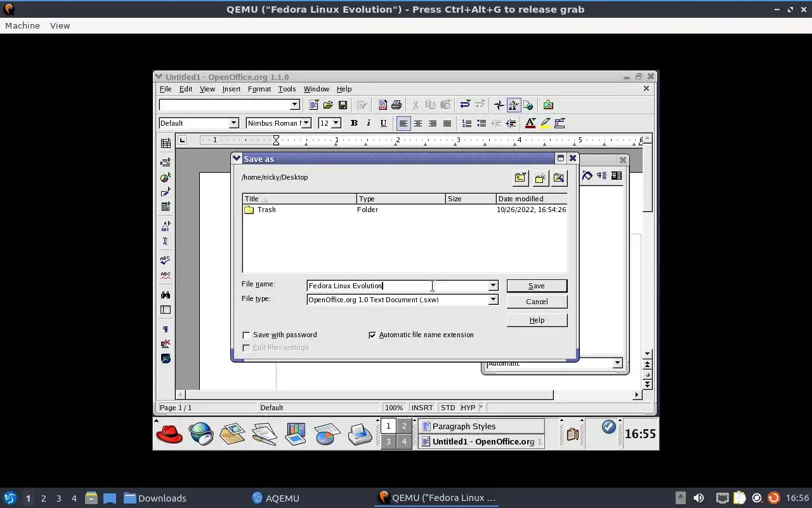The image size is (812, 508).
Task: Open the Edit menu
Action: [186, 89]
